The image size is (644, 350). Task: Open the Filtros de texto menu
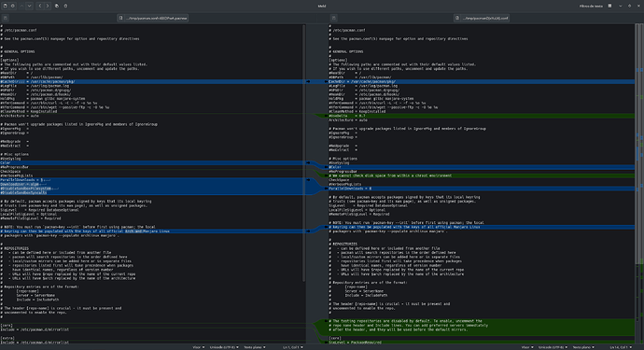591,6
